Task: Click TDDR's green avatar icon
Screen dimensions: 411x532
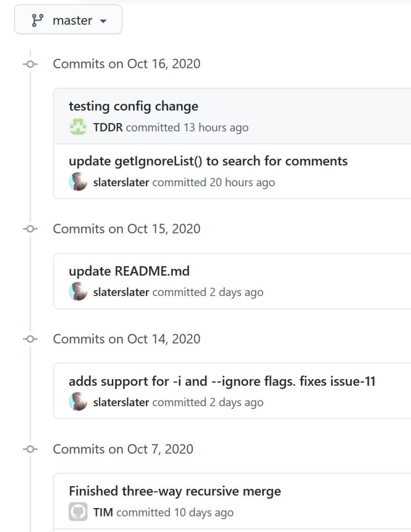Action: coord(78,127)
